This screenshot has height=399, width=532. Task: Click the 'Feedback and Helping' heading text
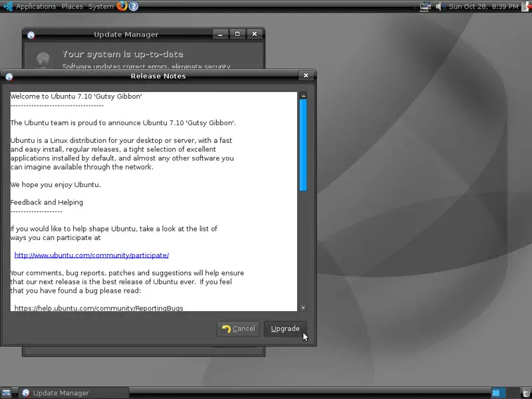[x=47, y=202]
